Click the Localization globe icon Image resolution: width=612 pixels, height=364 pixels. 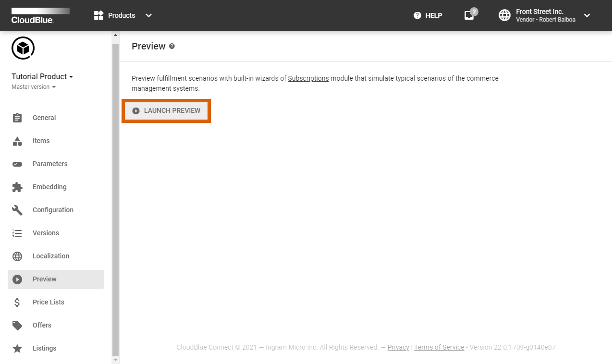pos(18,256)
